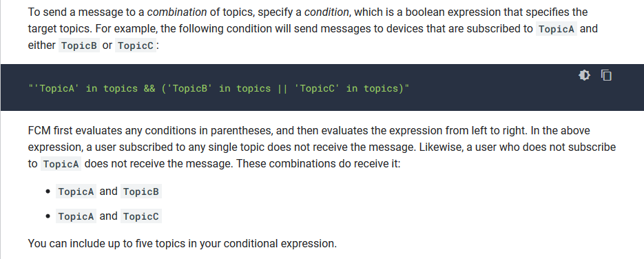This screenshot has width=644, height=259.
Task: Click the green condition expression in the code block
Action: click(218, 88)
